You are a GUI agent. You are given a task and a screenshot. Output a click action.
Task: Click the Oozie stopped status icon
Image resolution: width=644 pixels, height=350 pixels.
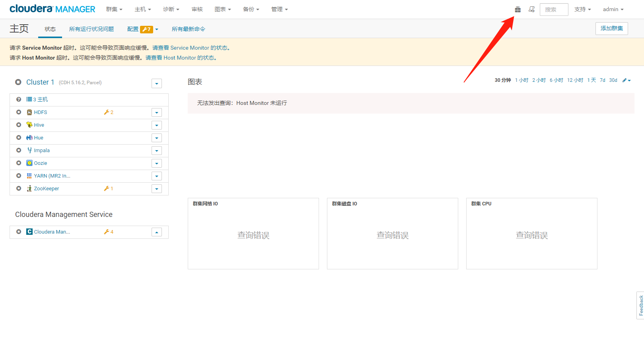pyautogui.click(x=19, y=163)
